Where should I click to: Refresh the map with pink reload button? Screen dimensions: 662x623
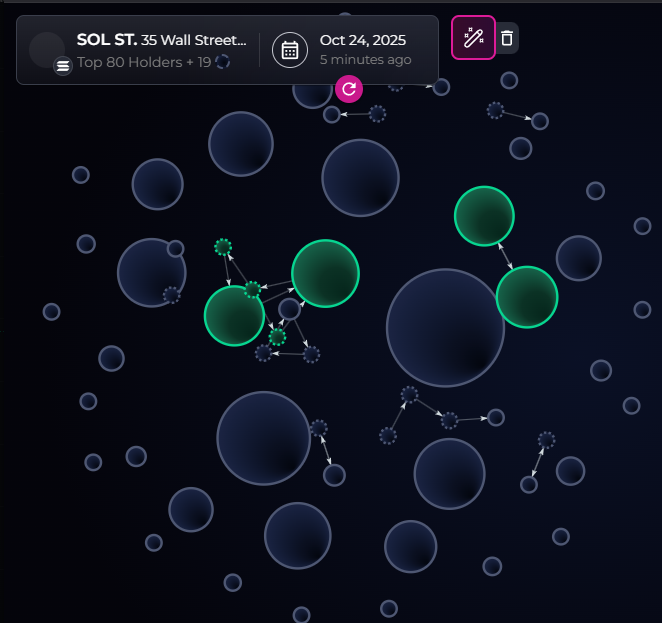tap(349, 89)
